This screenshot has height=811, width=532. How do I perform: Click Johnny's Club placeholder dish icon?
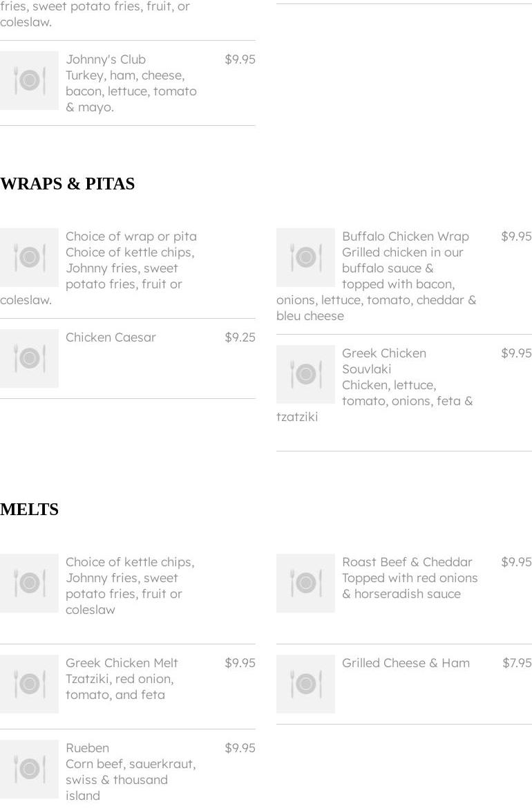(x=29, y=80)
